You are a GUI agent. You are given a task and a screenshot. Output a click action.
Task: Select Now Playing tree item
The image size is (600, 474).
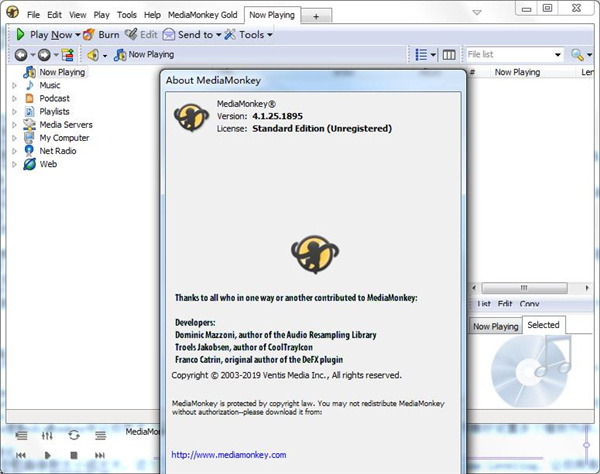[x=62, y=72]
